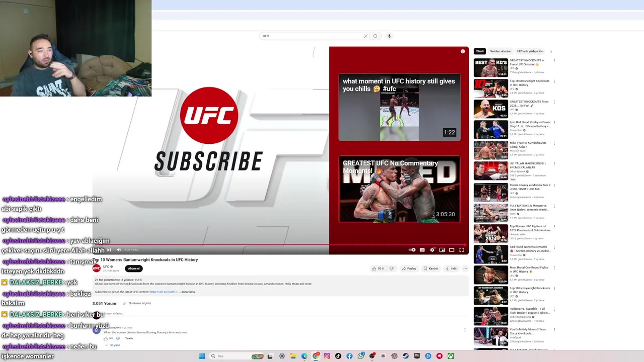Viewport: 644px width, 362px height.
Task: Open options menu for 'UZİ YALAN MAKİNESİNDE' video
Action: (554, 164)
